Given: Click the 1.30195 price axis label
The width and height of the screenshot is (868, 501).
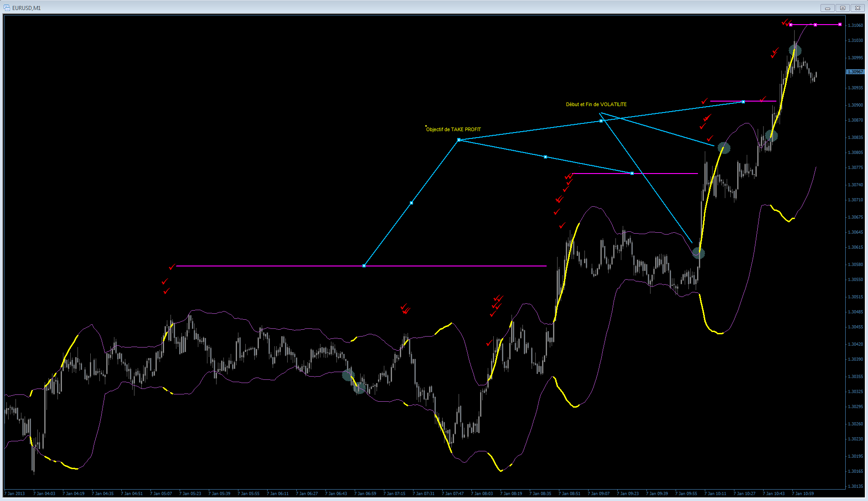Looking at the screenshot, I should [855, 456].
